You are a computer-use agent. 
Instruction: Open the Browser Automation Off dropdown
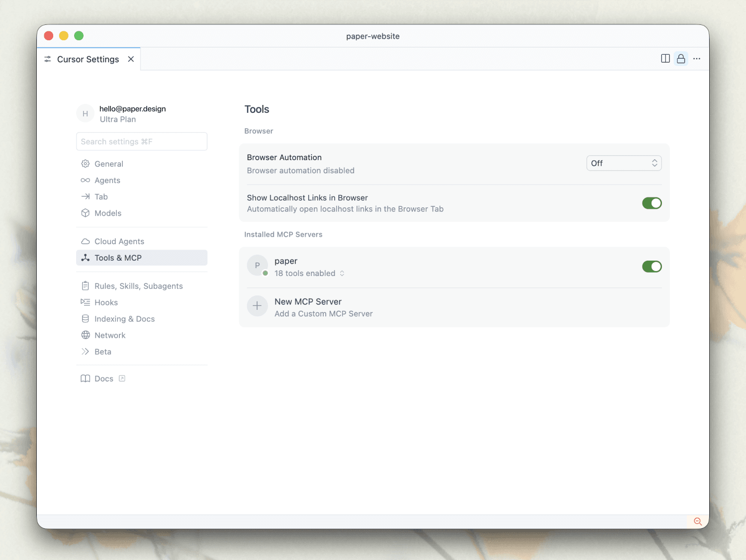(x=624, y=163)
